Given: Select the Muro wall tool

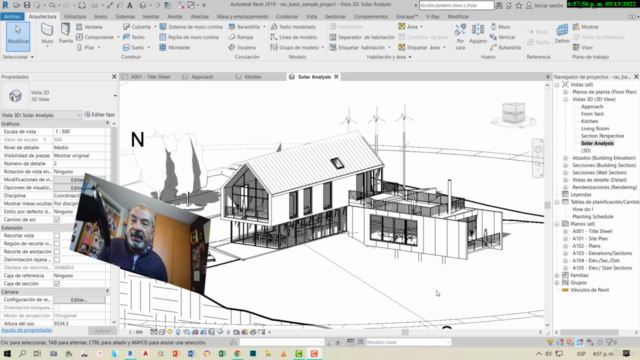Looking at the screenshot, I should click(47, 34).
